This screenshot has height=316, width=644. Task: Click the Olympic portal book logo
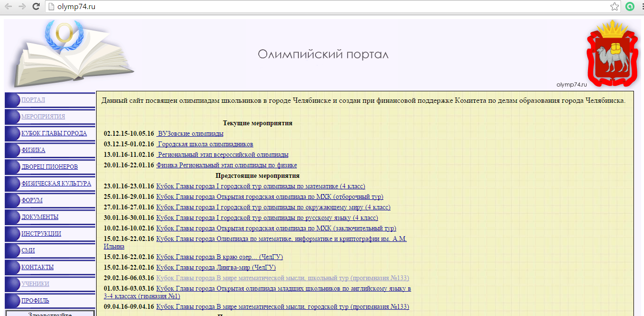(72, 53)
